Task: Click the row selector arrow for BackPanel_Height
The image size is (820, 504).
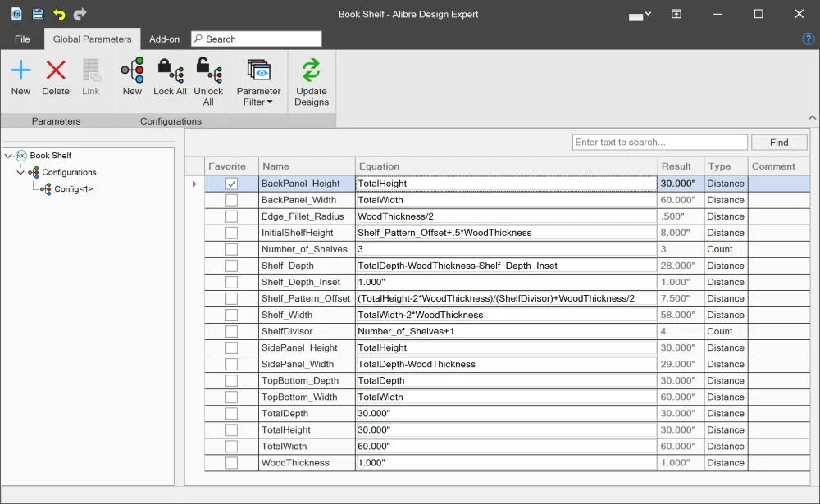Action: 194,184
